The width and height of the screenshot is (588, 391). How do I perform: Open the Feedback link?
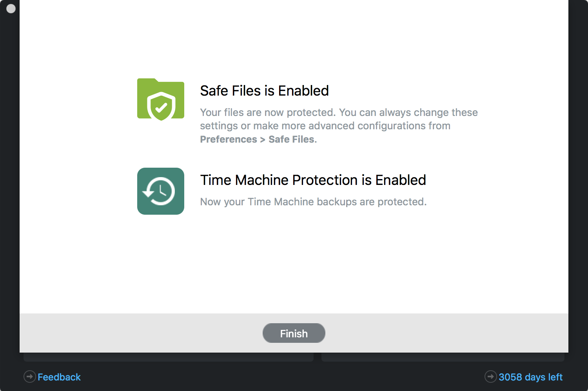point(59,377)
